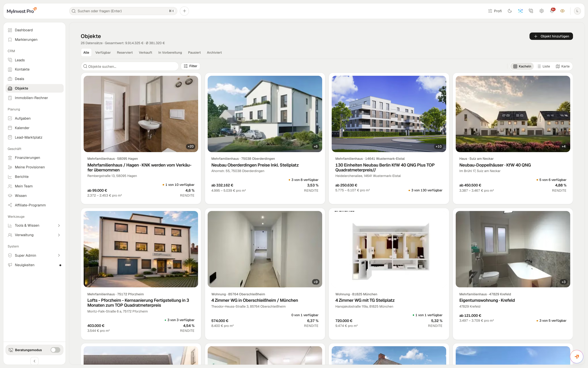
Task: Open Meine Provisionen
Action: pos(34,167)
